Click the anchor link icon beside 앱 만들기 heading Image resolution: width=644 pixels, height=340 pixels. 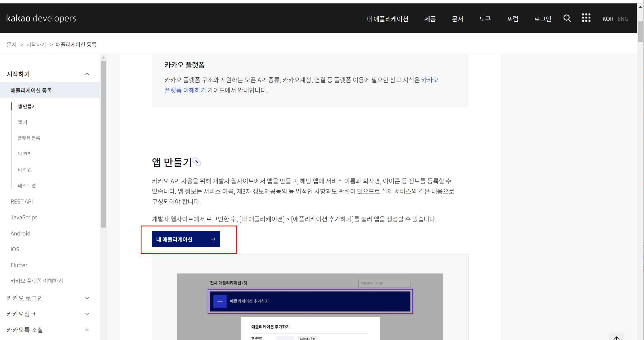tap(197, 162)
